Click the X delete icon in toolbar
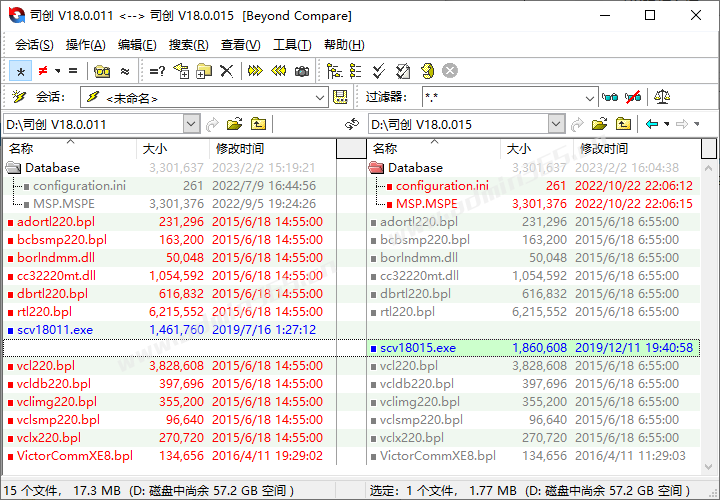Image resolution: width=720 pixels, height=500 pixels. [x=226, y=71]
